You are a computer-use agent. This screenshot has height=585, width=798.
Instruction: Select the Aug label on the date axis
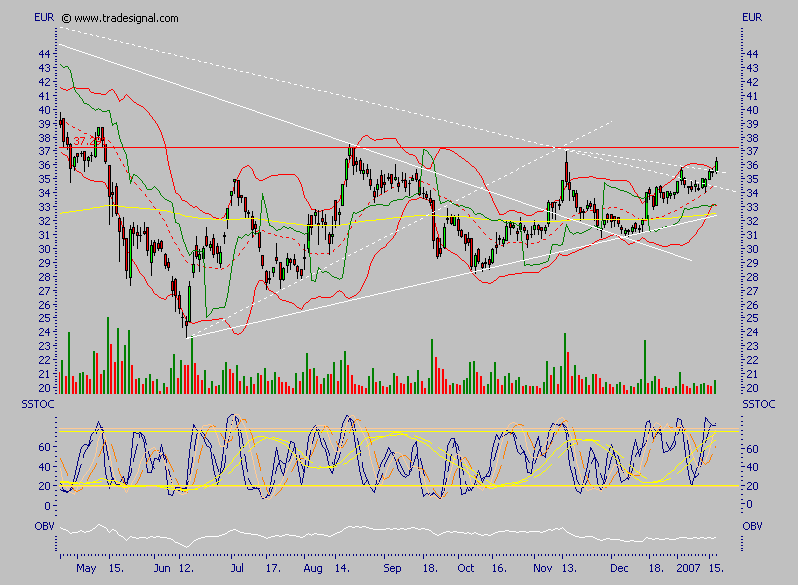pos(313,569)
